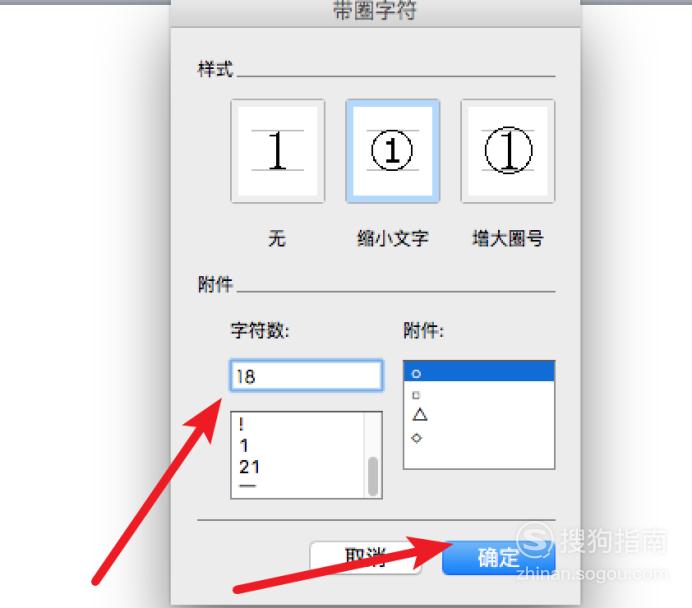Choose the '21' entry in character list
Screen dimensions: 692x608
coord(298,467)
